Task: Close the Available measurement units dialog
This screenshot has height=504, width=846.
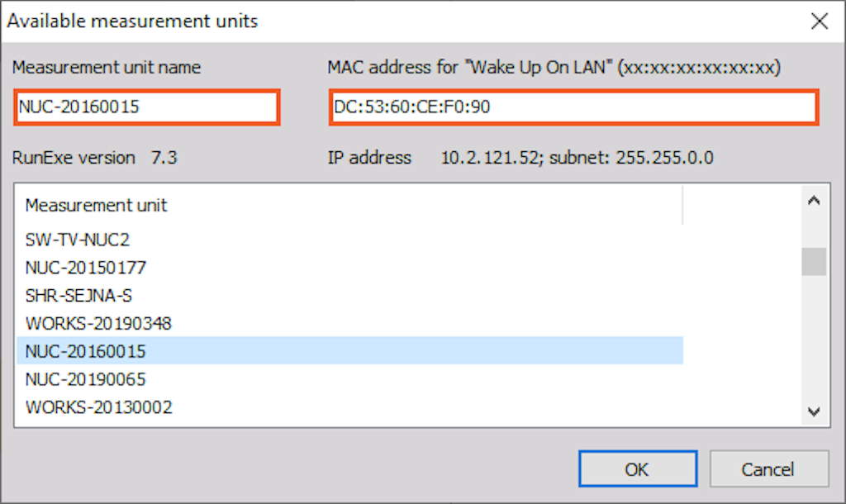Action: [819, 21]
